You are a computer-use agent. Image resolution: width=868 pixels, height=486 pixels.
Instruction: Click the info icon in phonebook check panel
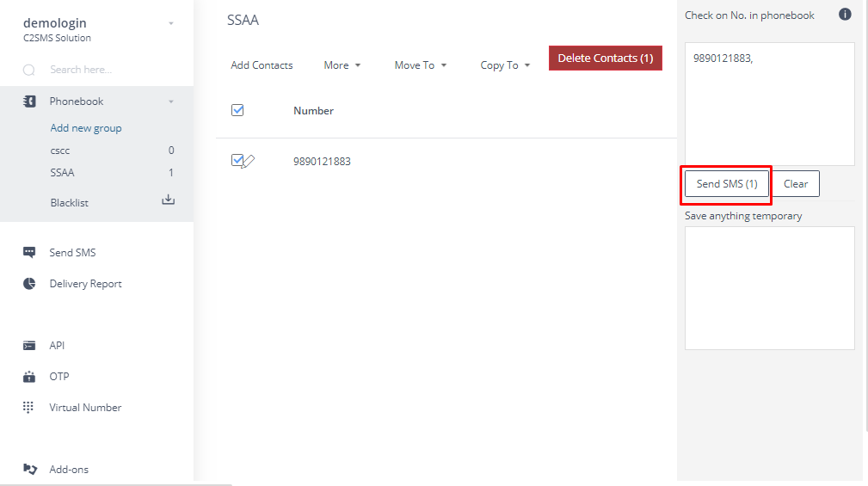pos(845,15)
